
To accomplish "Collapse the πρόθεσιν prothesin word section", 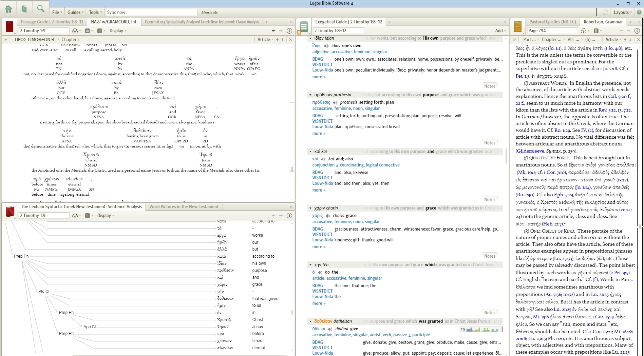I will pos(310,95).
